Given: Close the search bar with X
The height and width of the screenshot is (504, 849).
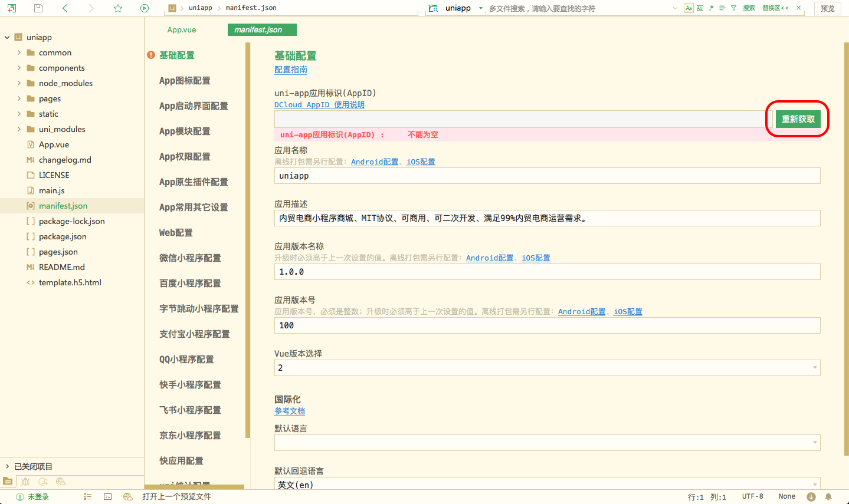Looking at the screenshot, I should [799, 8].
